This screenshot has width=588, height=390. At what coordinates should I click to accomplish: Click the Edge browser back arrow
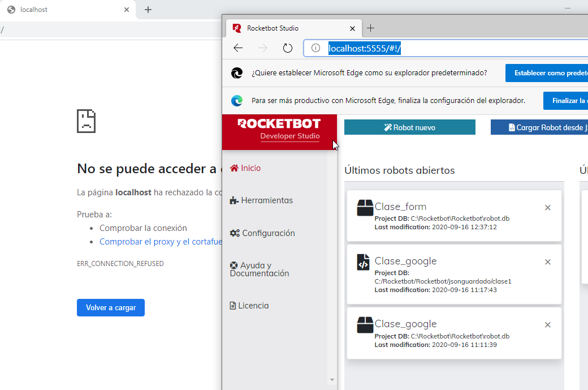238,48
